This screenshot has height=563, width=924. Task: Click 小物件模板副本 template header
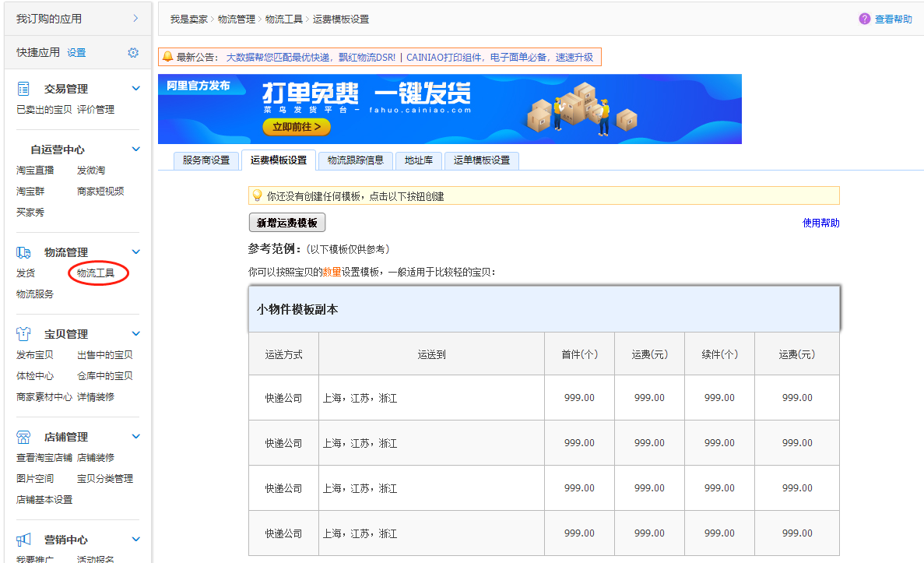[544, 309]
